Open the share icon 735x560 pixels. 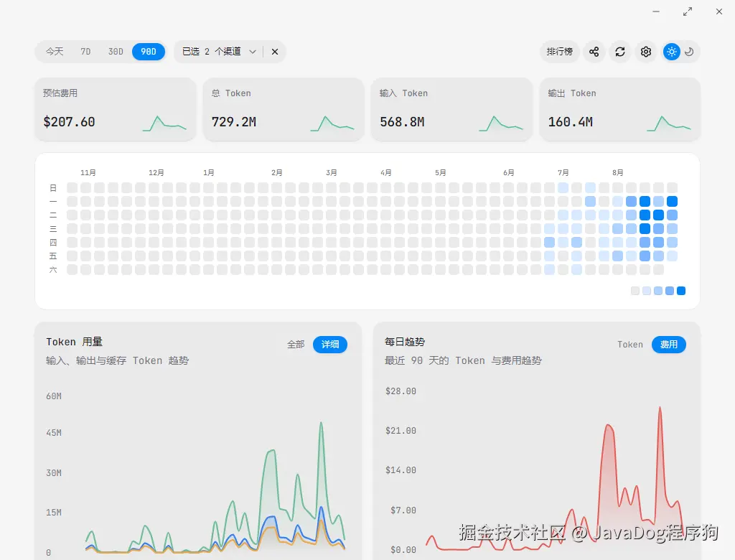[594, 52]
